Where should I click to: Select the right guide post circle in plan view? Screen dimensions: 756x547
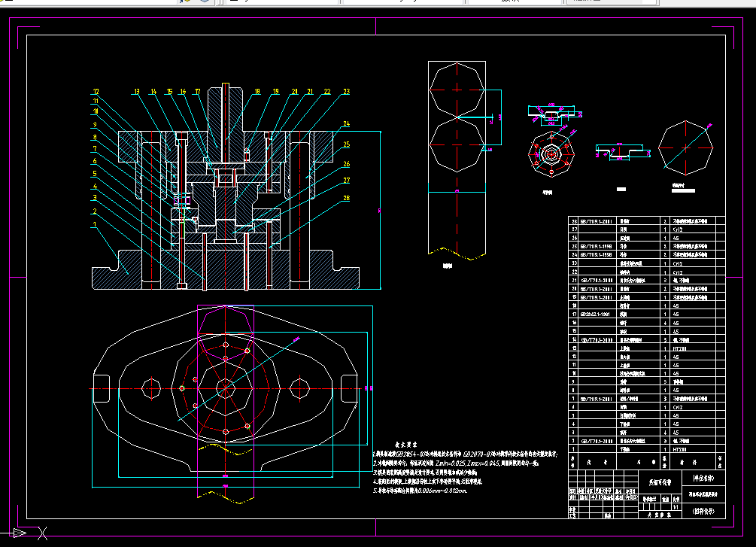(x=299, y=388)
